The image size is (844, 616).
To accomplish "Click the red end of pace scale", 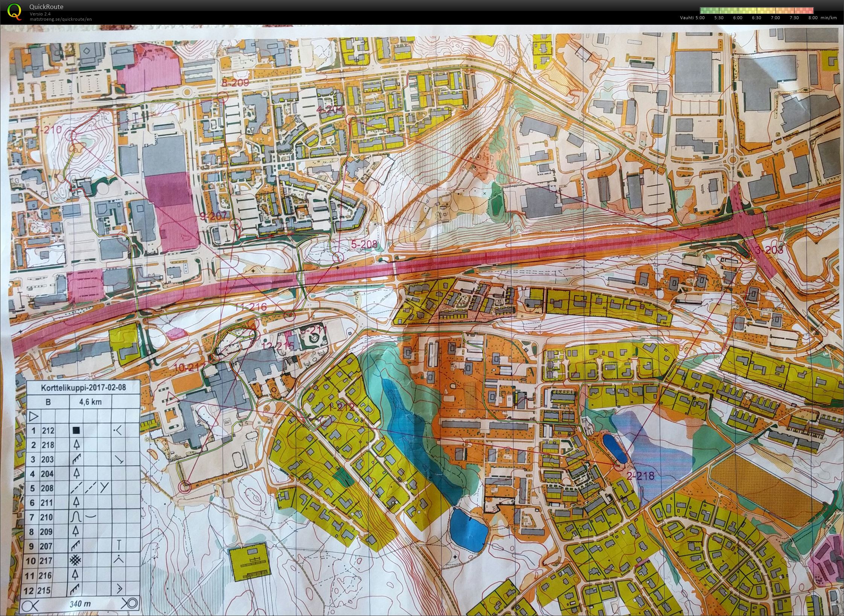I will coord(810,10).
